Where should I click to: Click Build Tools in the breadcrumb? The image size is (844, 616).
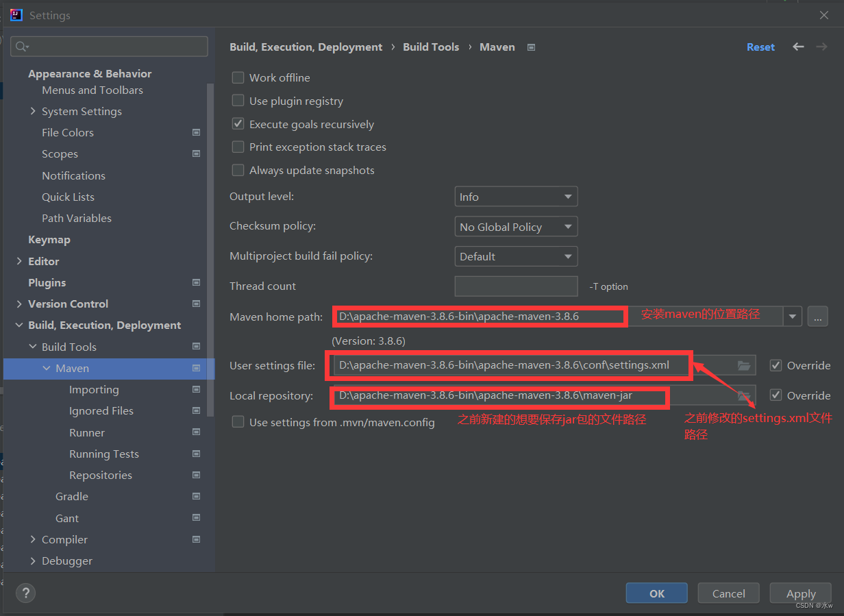pos(431,47)
